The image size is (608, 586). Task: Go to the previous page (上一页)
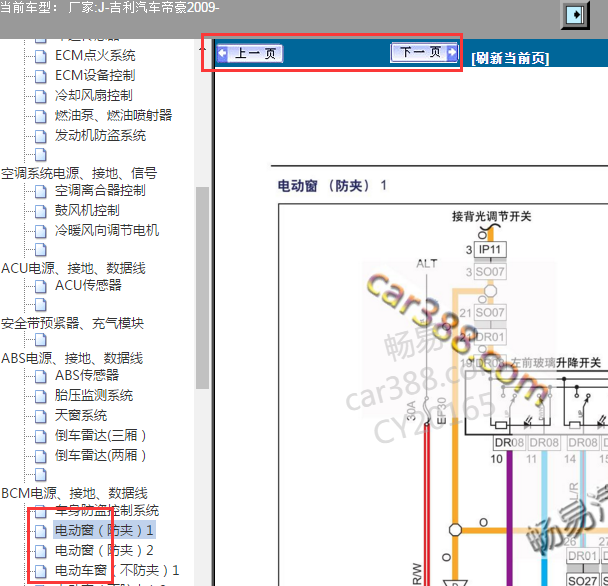click(250, 53)
